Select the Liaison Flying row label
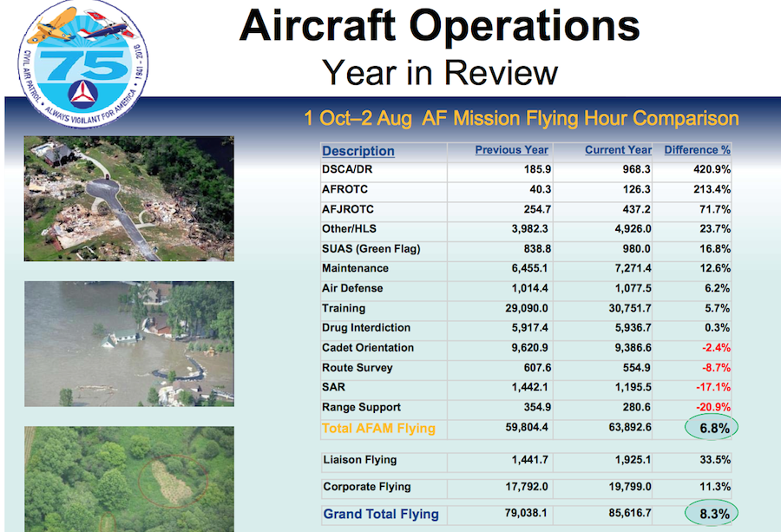Image resolution: width=781 pixels, height=532 pixels. [360, 459]
